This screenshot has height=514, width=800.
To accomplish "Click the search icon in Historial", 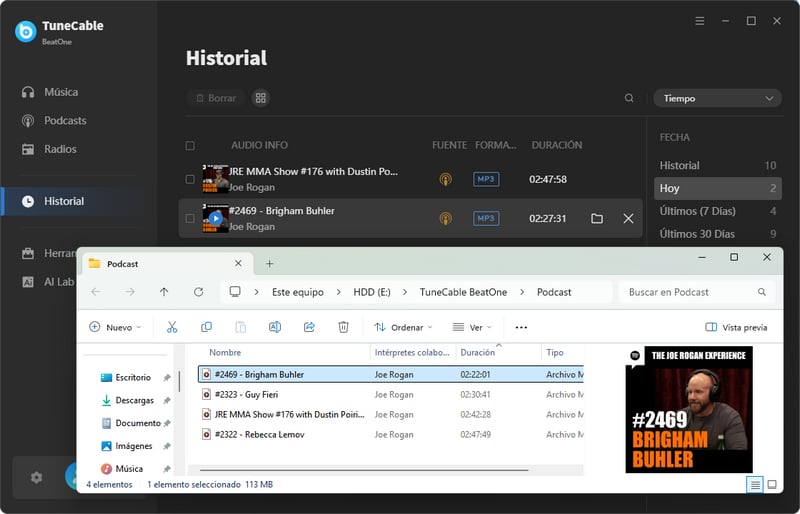I will [x=629, y=98].
